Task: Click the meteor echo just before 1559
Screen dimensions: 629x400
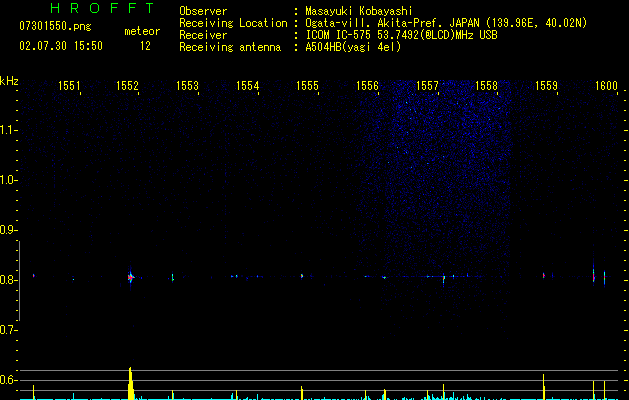Action: point(544,276)
